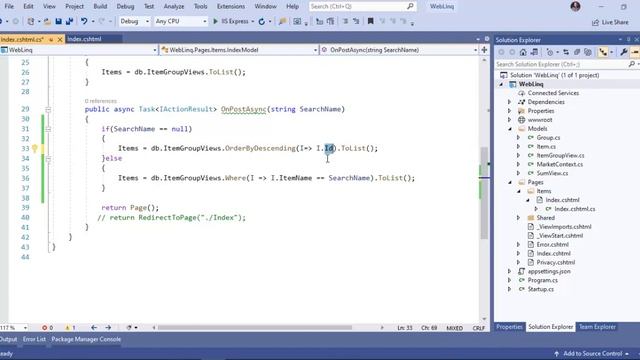The width and height of the screenshot is (640, 360).
Task: Click Collapse All icon in Solution Explorer
Action: 577,52
